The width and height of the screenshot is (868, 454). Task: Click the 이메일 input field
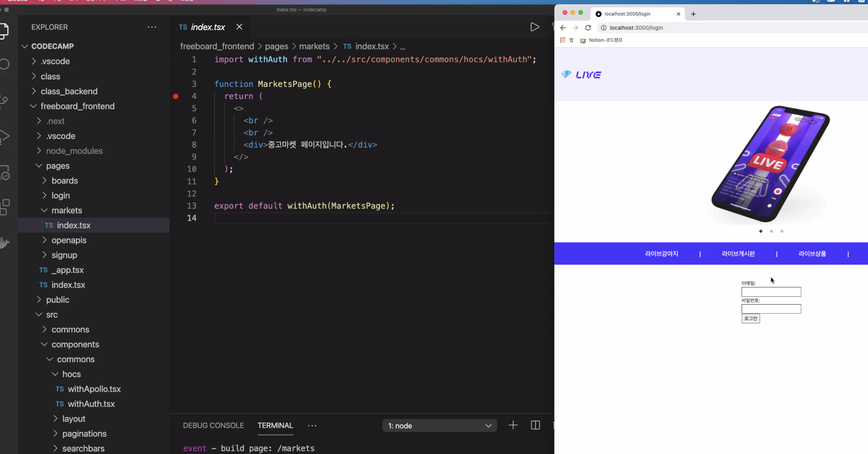pos(771,292)
